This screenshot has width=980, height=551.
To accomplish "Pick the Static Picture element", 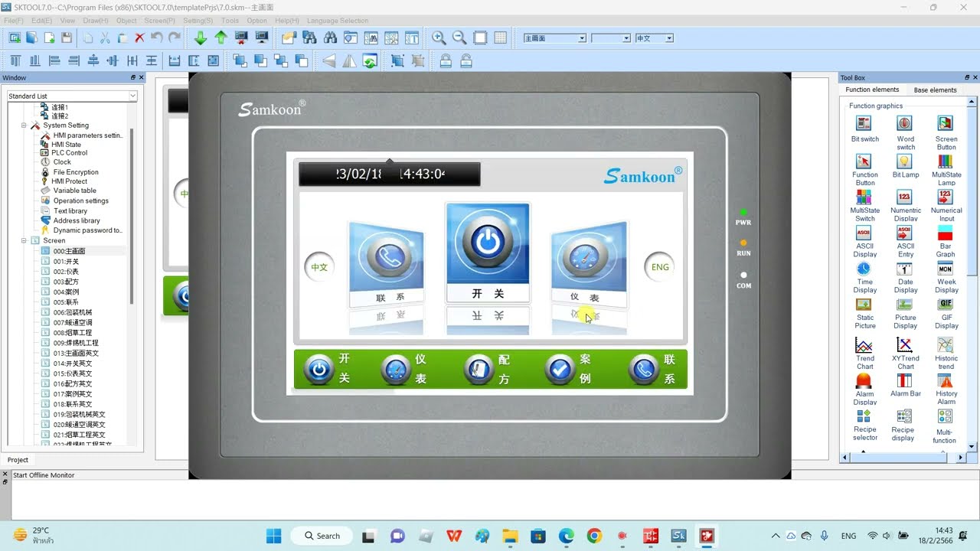I will click(x=864, y=313).
